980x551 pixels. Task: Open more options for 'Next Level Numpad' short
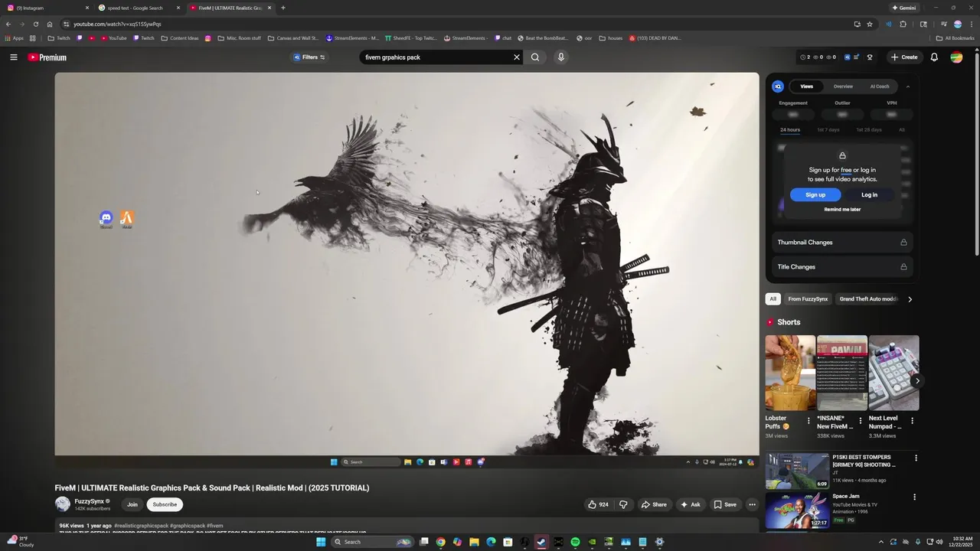[912, 421]
